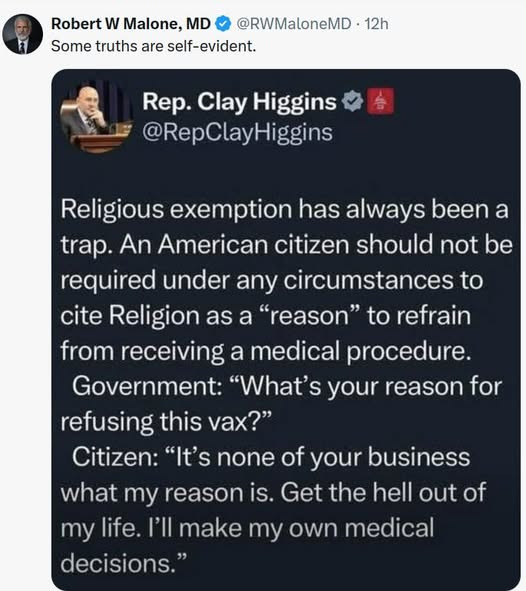526x591 pixels.
Task: Click 'Religious exemption has always been a' line
Action: tap(284, 209)
